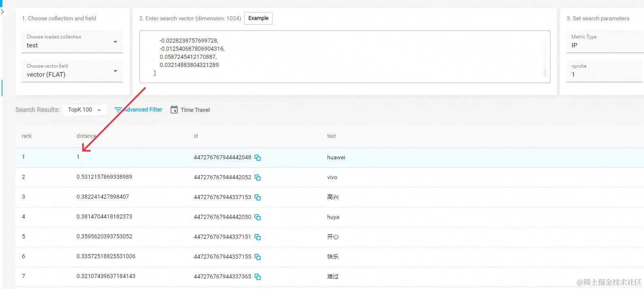Click distance value 0.33572518825531006
The width and height of the screenshot is (644, 289).
[106, 257]
